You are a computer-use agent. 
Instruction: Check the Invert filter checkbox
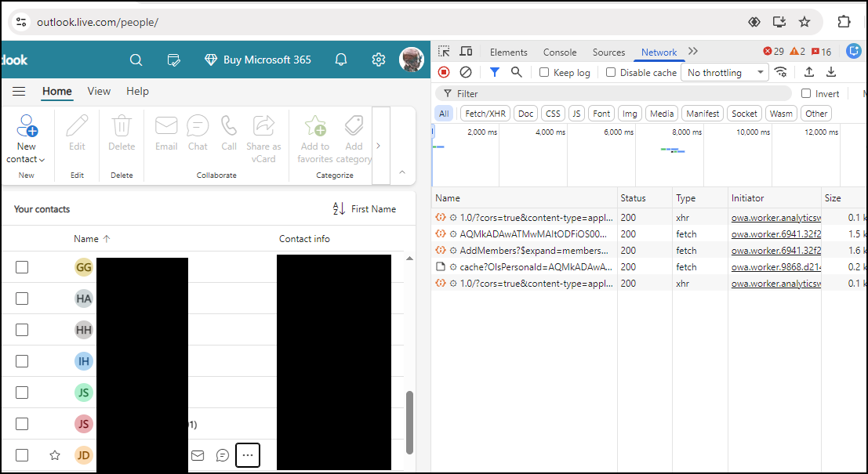click(806, 93)
